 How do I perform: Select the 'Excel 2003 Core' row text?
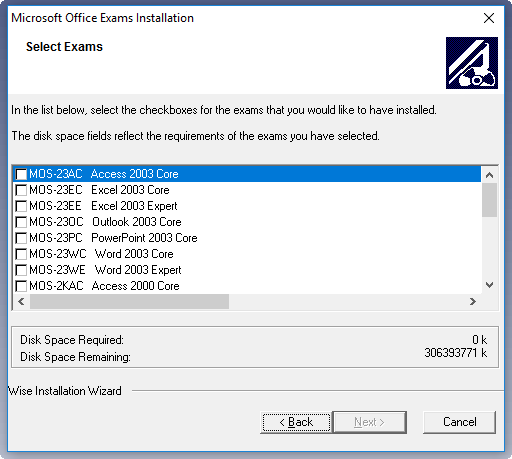[x=130, y=190]
